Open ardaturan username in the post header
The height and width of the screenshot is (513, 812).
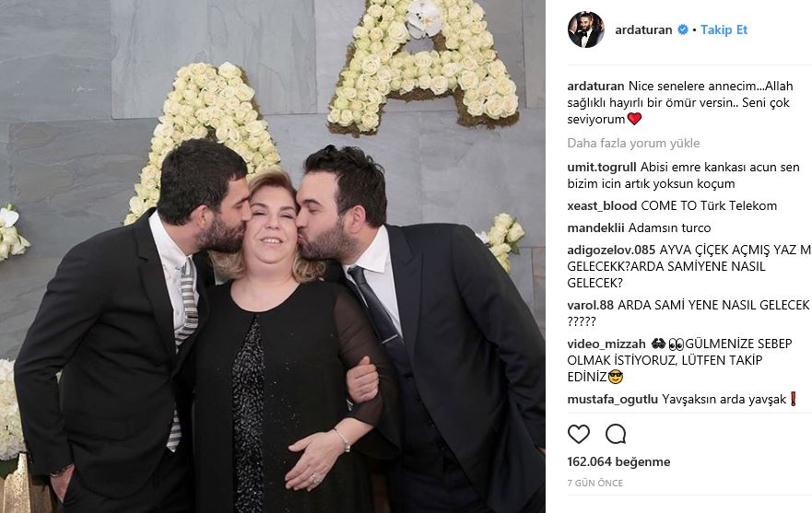pos(643,29)
